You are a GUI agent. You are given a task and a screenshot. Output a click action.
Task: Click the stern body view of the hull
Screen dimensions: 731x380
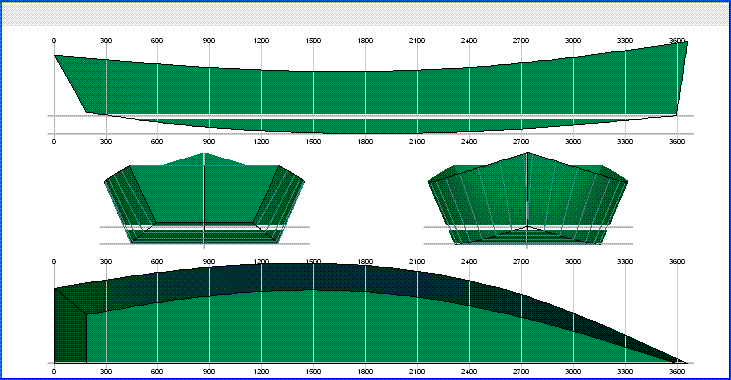(x=204, y=198)
